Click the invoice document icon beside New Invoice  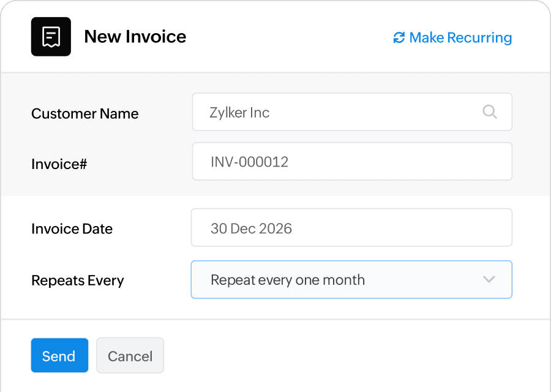click(x=51, y=37)
